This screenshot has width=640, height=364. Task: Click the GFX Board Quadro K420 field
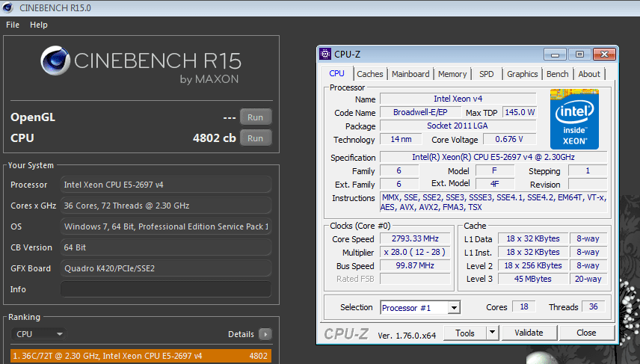[x=166, y=268]
